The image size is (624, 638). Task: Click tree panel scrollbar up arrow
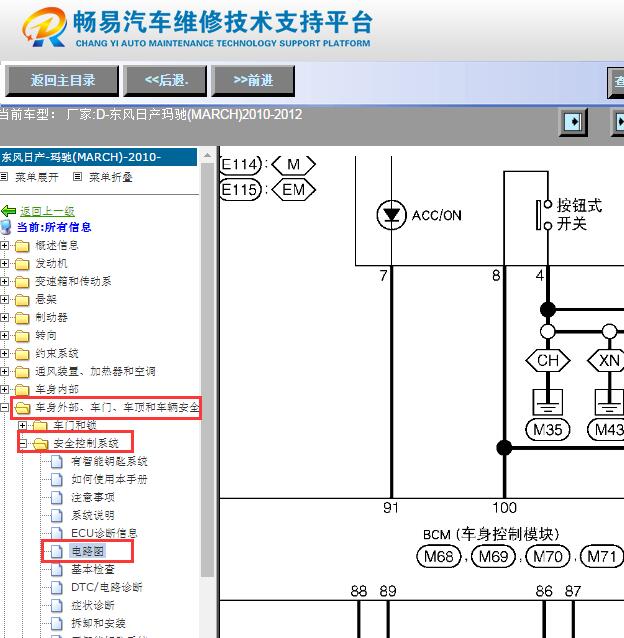click(x=207, y=155)
